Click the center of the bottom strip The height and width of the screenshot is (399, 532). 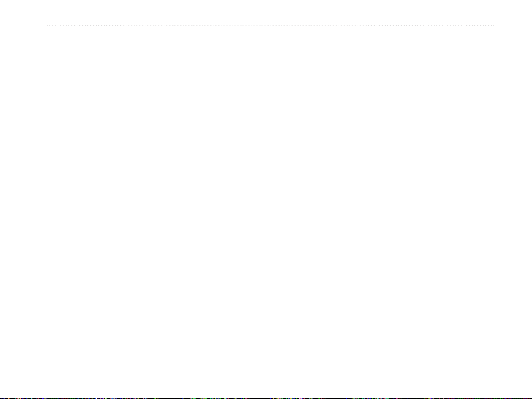coord(266,398)
